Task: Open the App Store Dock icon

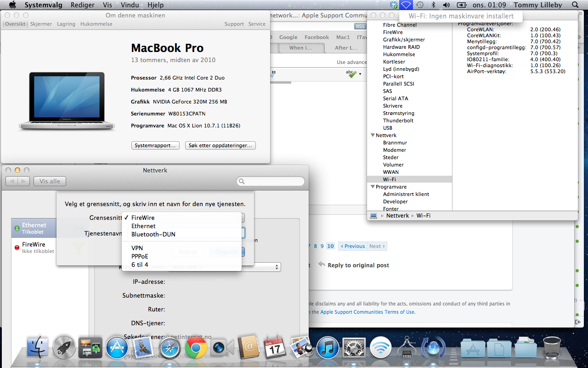Action: (117, 347)
